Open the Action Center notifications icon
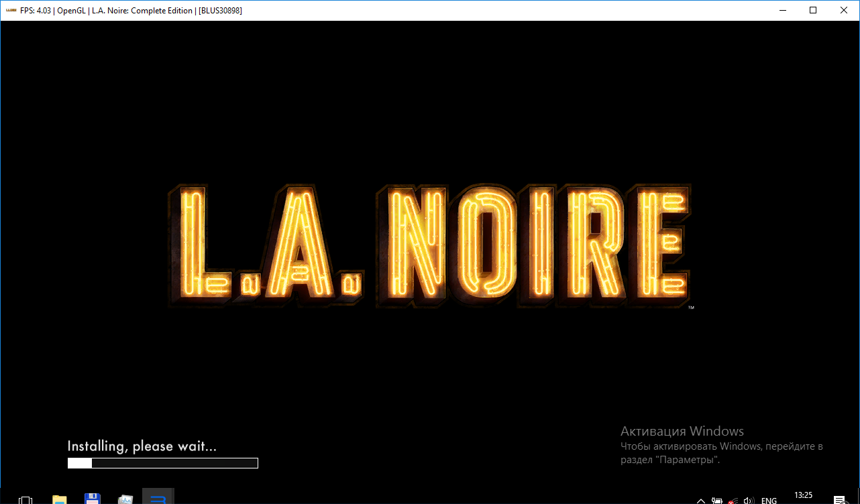860x504 pixels. (x=839, y=500)
